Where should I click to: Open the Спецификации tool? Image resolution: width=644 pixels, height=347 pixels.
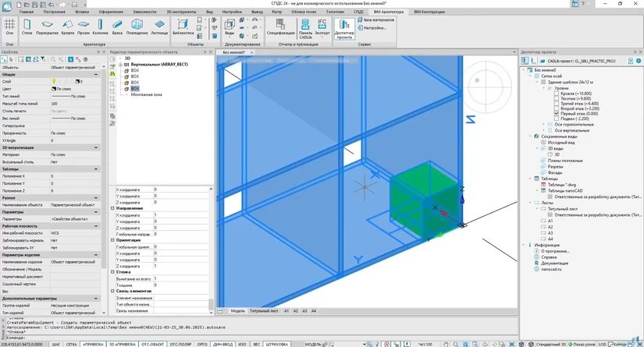coord(281,28)
